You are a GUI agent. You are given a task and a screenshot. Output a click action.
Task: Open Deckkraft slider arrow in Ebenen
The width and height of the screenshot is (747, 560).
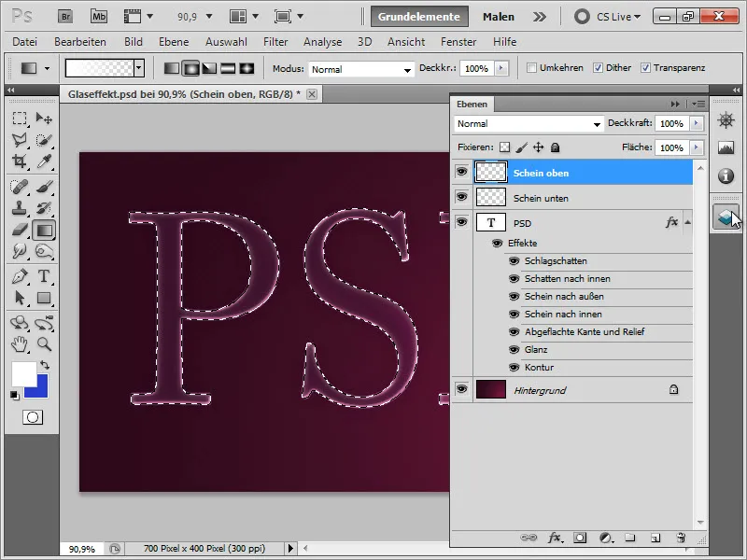click(x=697, y=123)
